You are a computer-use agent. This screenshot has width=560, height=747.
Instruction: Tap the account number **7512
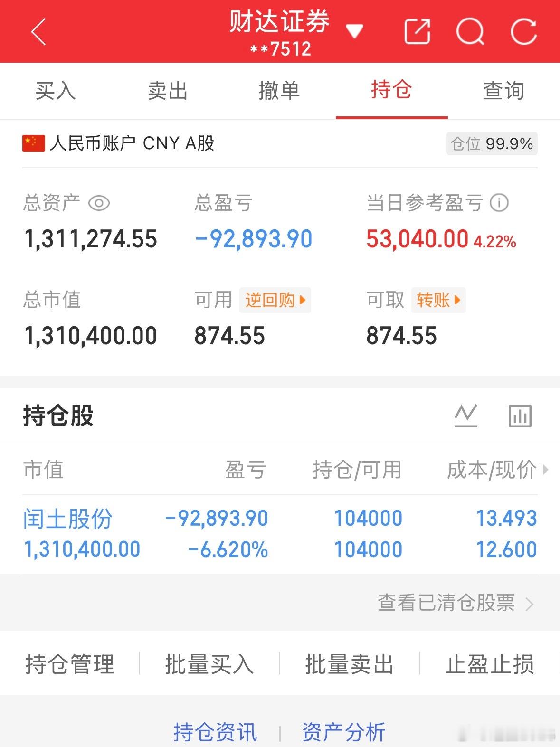coord(281,49)
